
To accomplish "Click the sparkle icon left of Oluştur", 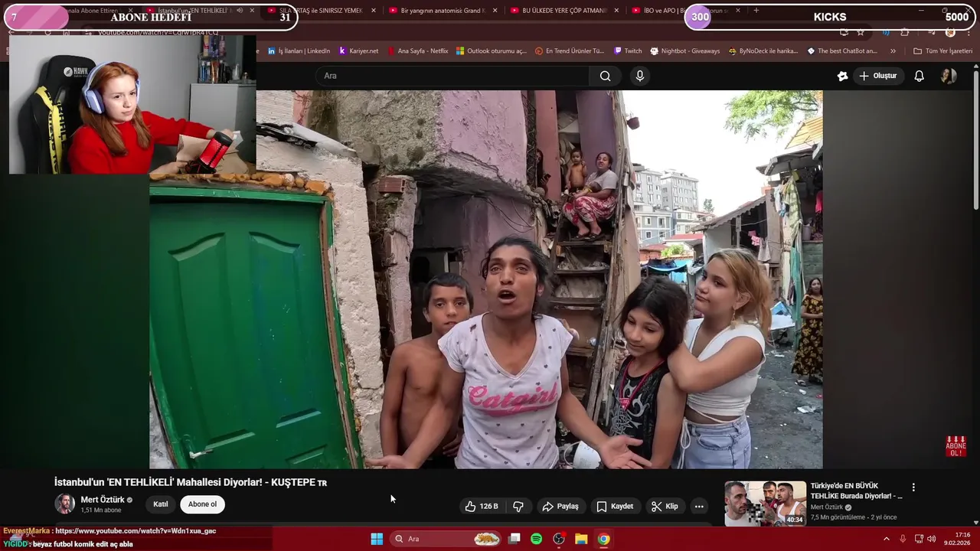I will click(x=842, y=76).
